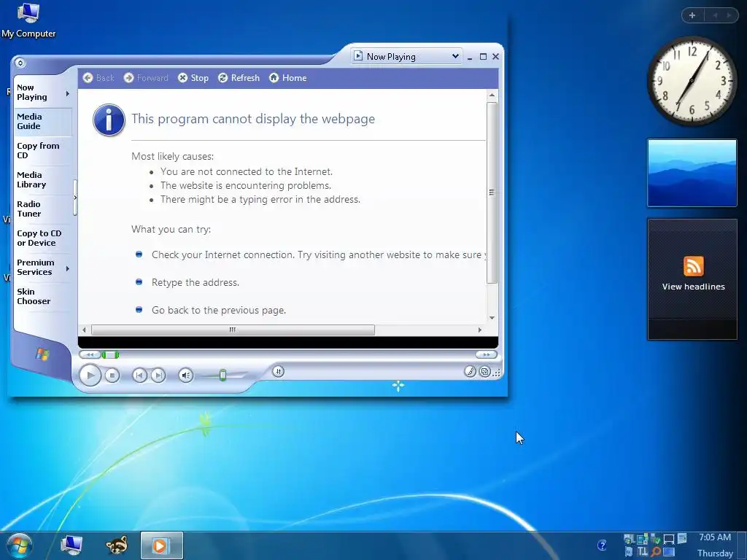The image size is (747, 560).
Task: Click the green seek bar thumb
Action: point(110,354)
